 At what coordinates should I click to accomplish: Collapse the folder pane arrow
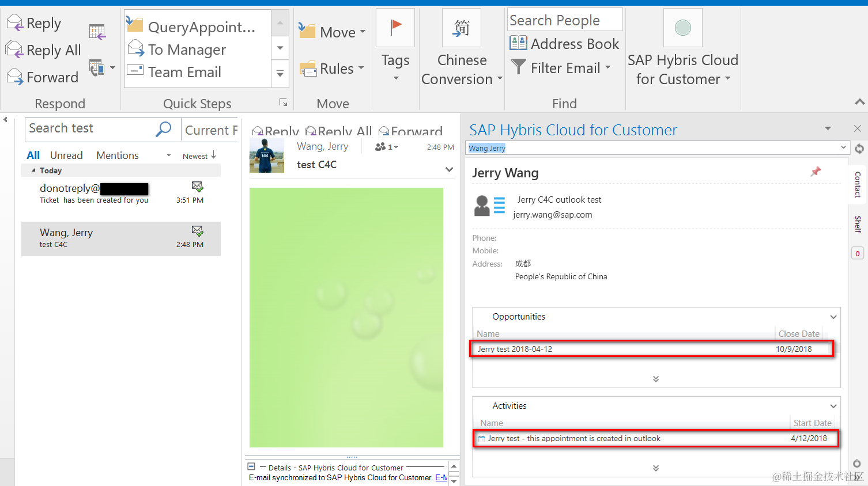pyautogui.click(x=5, y=120)
